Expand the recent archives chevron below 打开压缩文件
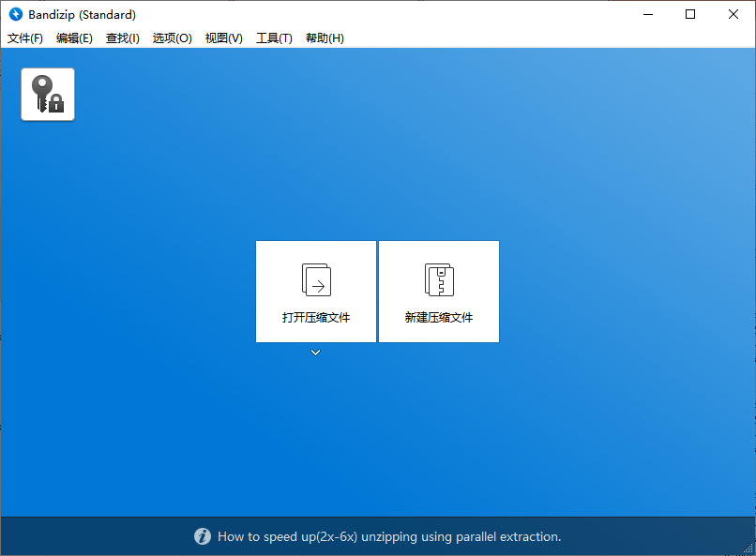The image size is (756, 556). [x=316, y=353]
